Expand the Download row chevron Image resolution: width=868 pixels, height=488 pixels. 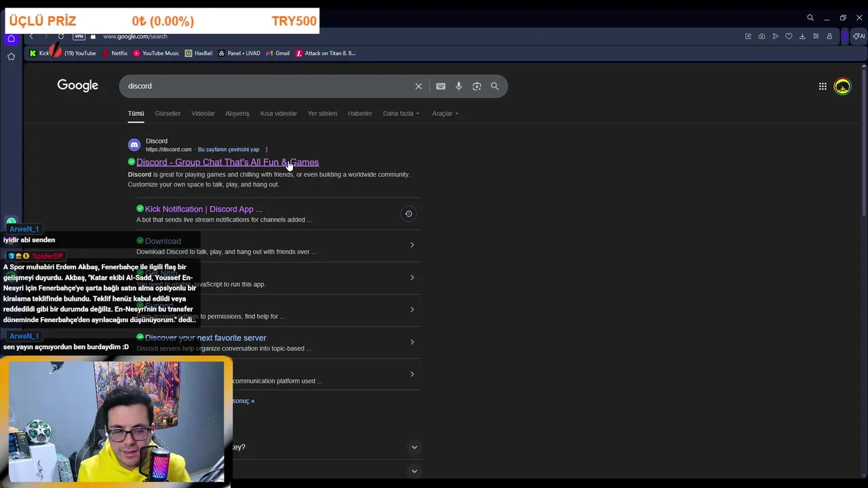[x=412, y=245]
